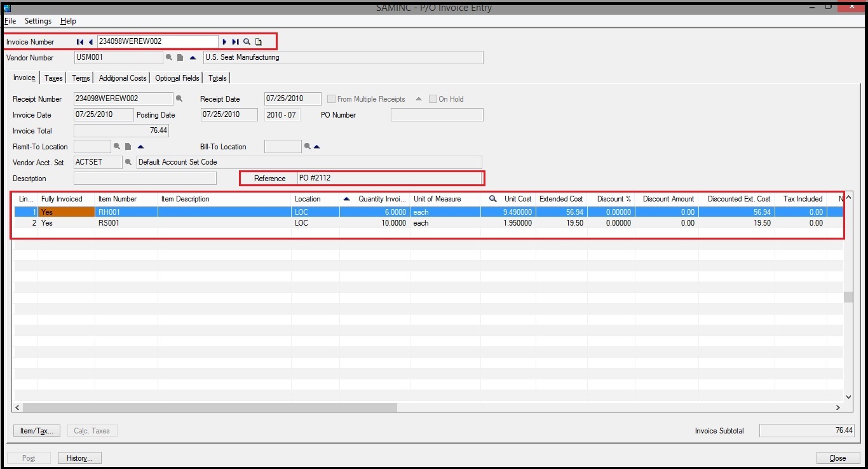Switch to the Totals tab
Screen dimensions: 868x469
[x=217, y=78]
